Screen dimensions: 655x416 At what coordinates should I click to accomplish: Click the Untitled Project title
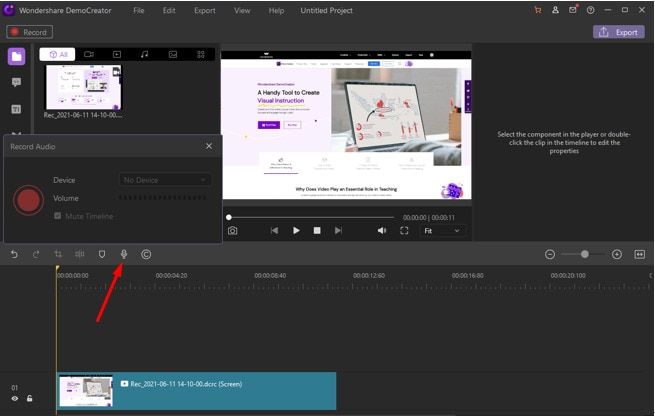pos(326,10)
